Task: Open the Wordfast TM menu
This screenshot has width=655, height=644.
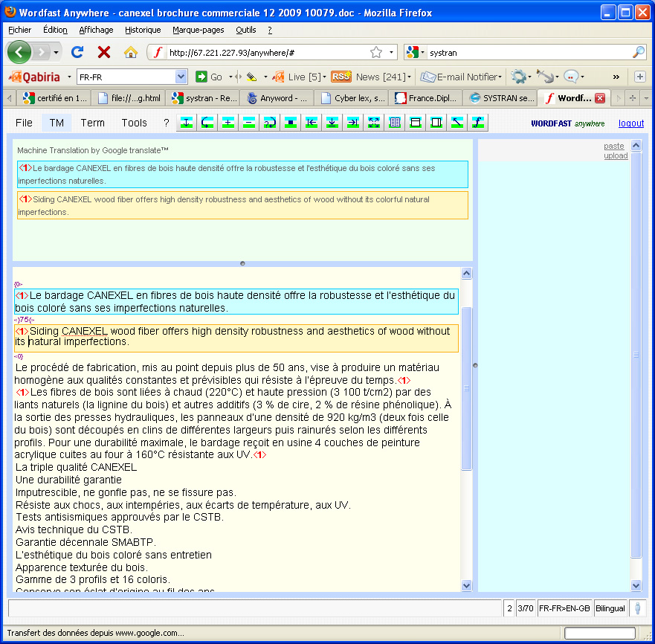Action: 57,123
